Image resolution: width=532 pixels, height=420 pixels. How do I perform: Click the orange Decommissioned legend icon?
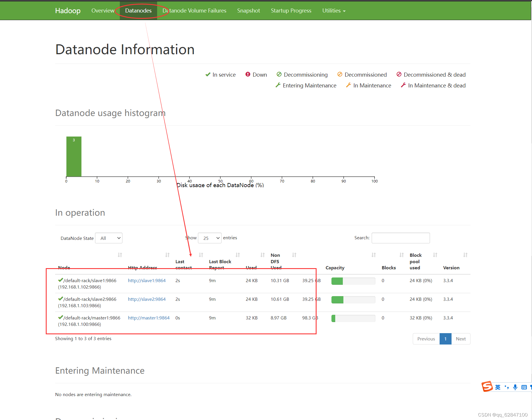point(340,74)
